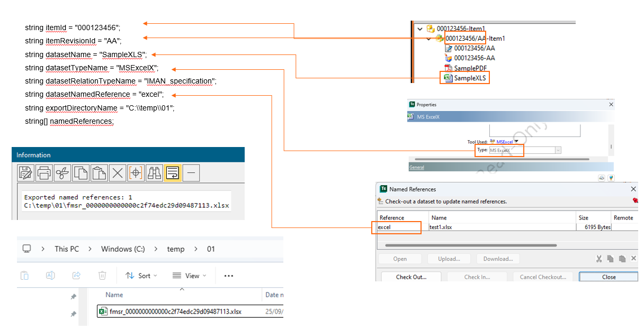Collapse the 000123456-Item1 tree node
This screenshot has width=644, height=330.
click(x=420, y=29)
